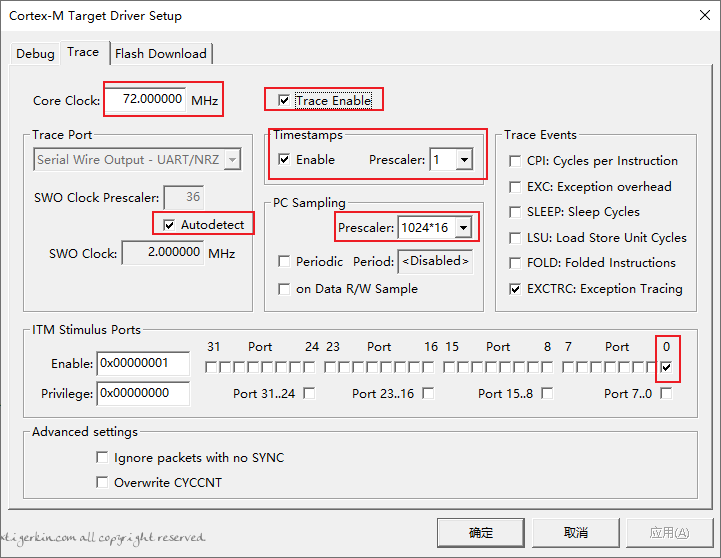Click the Core Clock input field
Image resolution: width=721 pixels, height=558 pixels.
pyautogui.click(x=146, y=99)
